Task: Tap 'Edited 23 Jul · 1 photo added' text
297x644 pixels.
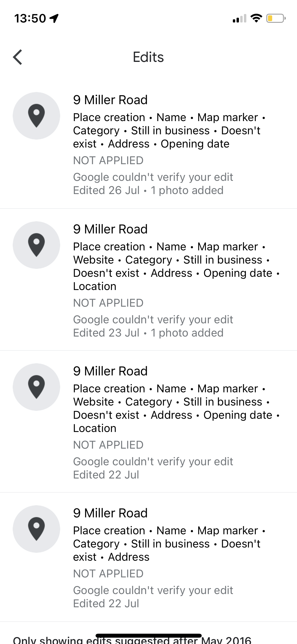Action: [x=148, y=333]
